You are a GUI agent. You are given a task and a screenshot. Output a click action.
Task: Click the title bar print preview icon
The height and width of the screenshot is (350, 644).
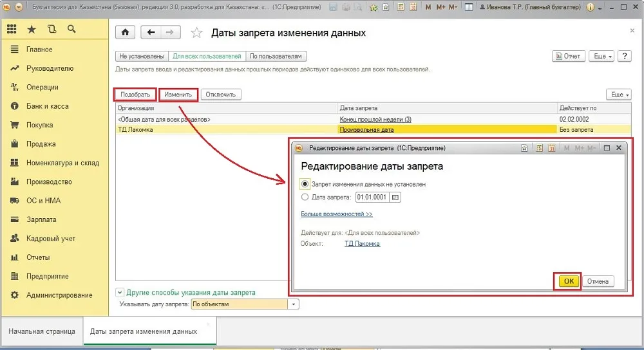click(358, 7)
